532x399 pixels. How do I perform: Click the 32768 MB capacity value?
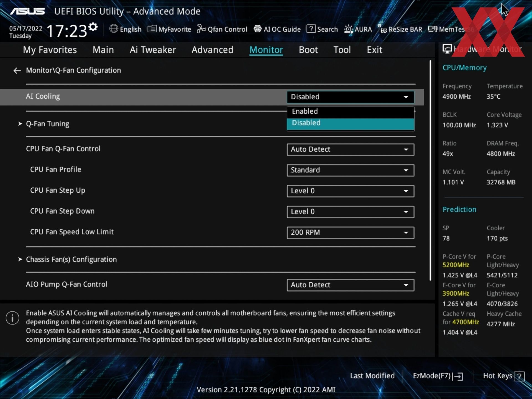501,182
